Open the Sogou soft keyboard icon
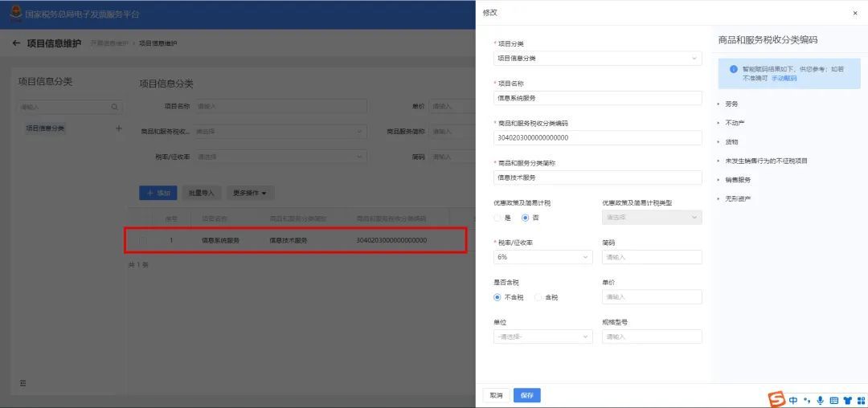868x408 pixels. coord(834,400)
